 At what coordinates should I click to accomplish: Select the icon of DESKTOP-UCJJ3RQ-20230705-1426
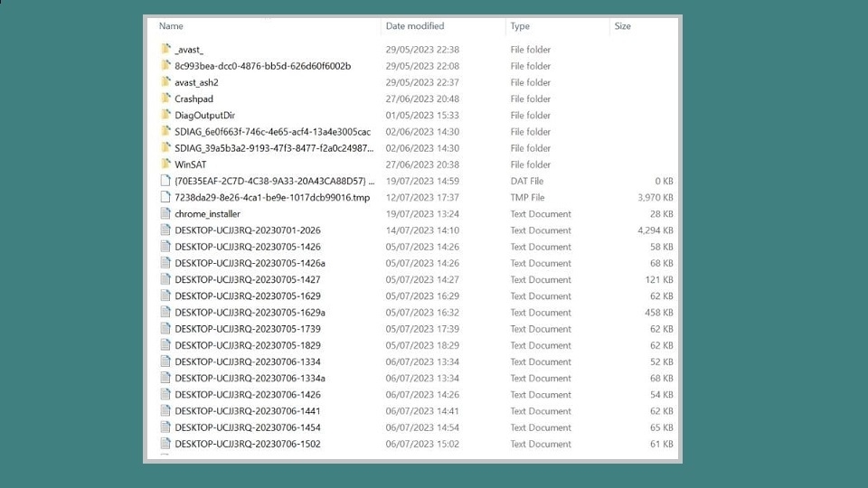[165, 246]
